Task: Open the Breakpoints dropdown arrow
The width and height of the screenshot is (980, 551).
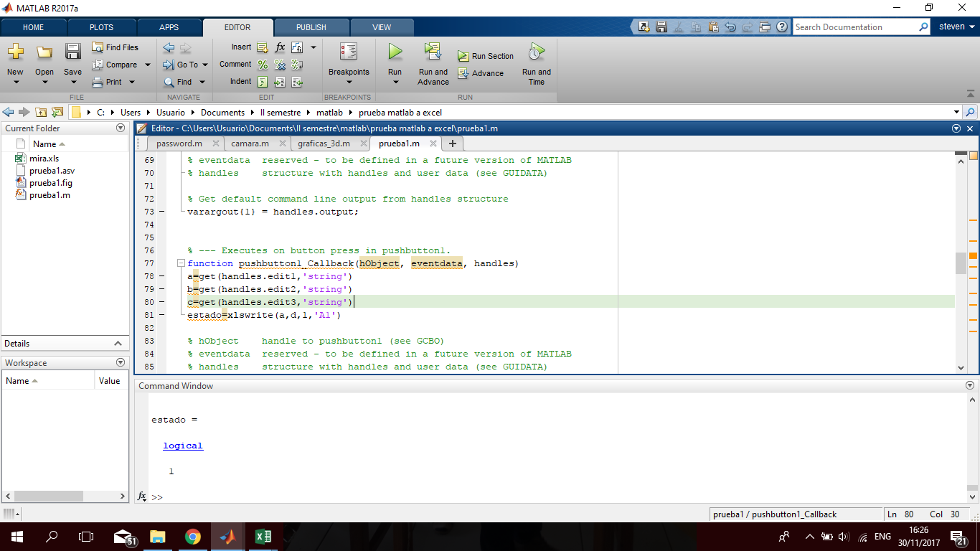Action: click(x=349, y=82)
